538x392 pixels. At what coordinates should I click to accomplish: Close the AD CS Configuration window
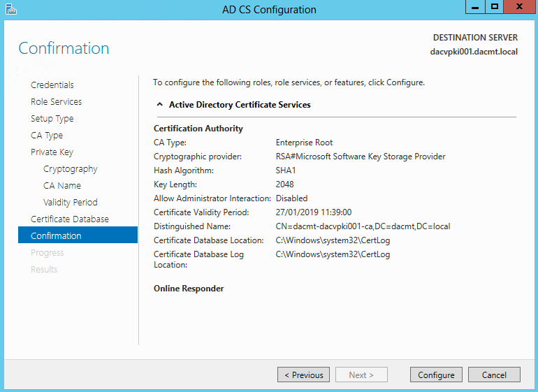click(519, 7)
